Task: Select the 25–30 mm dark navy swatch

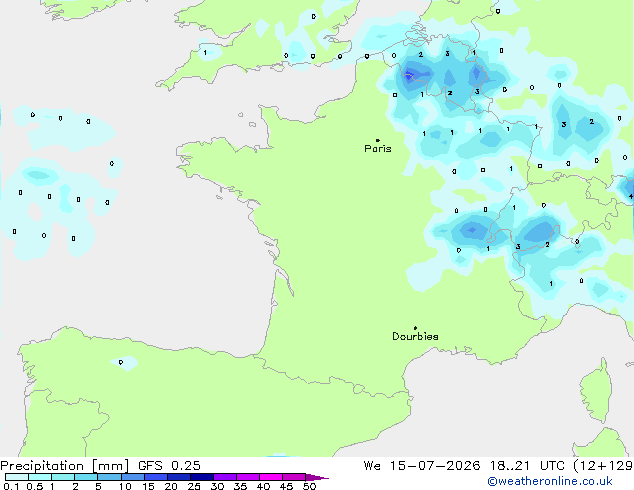Action: pos(201,477)
